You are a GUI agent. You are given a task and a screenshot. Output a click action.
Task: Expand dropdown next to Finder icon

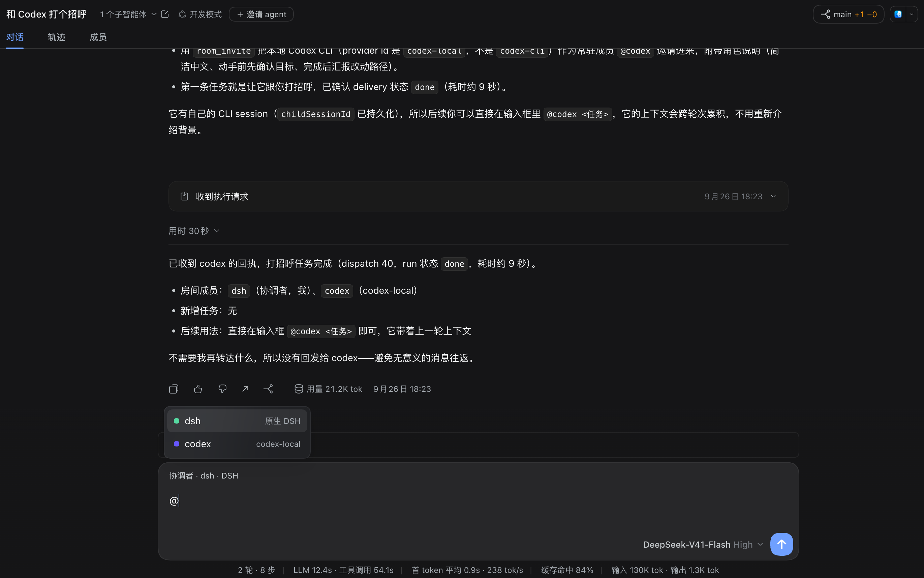pyautogui.click(x=912, y=14)
